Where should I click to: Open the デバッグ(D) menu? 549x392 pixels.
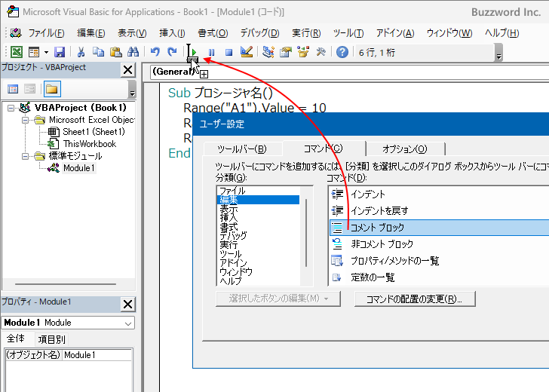259,33
